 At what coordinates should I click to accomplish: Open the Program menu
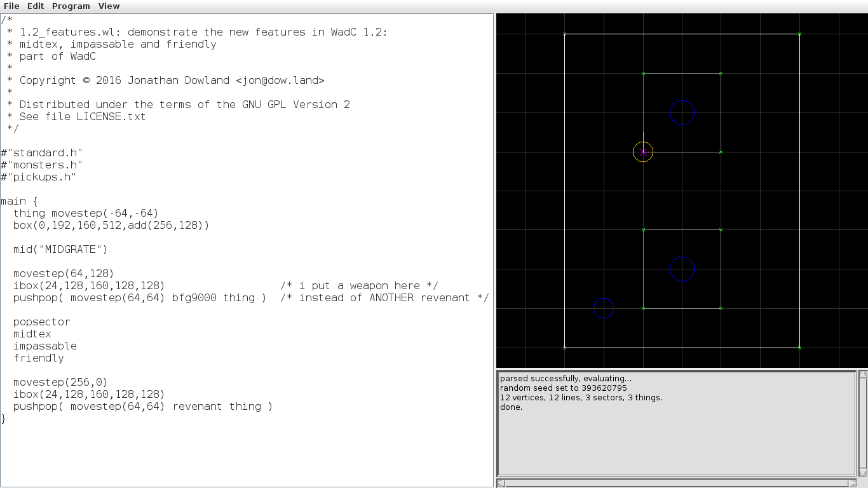[x=71, y=6]
